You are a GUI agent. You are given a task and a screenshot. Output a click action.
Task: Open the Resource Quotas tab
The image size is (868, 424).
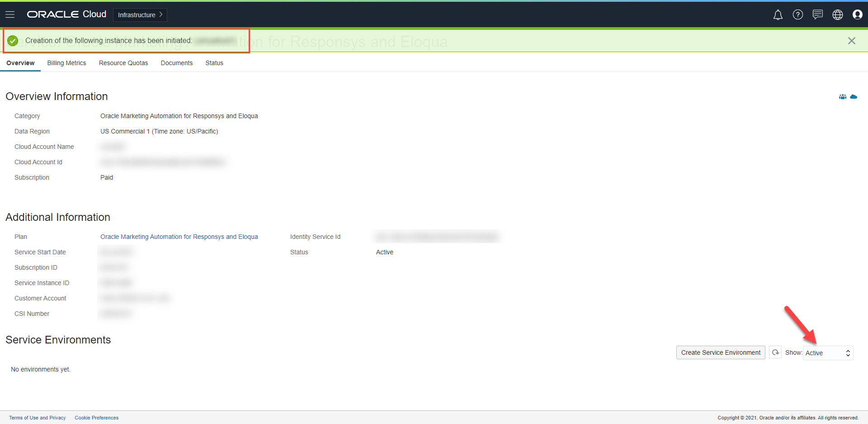[x=123, y=63]
